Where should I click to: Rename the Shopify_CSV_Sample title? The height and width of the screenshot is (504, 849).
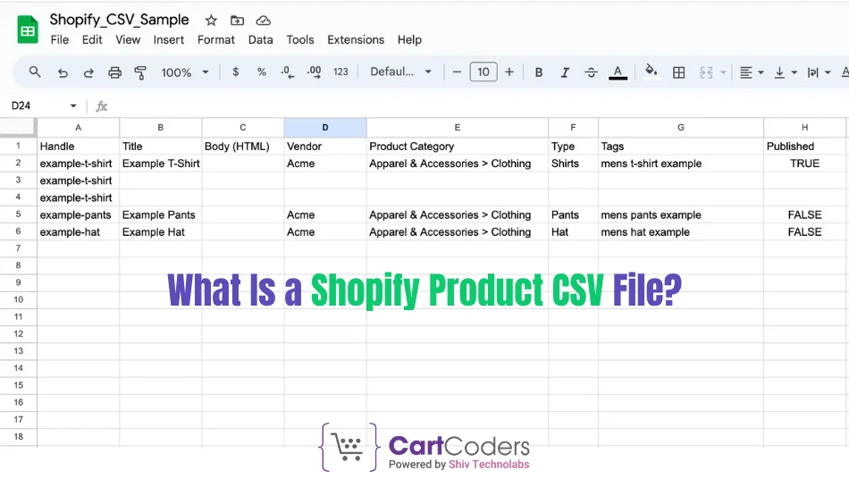click(x=119, y=20)
